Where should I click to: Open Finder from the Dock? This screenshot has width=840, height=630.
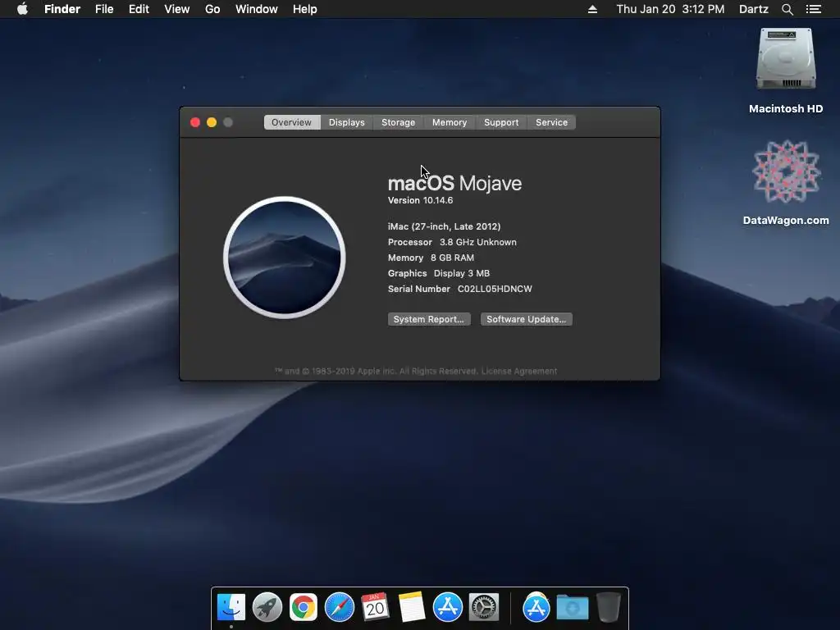(231, 607)
